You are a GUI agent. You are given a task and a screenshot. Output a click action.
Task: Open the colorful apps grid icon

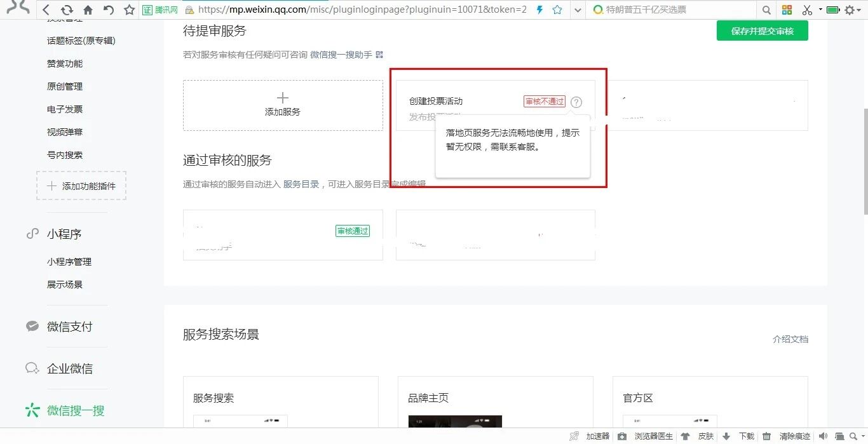(787, 10)
